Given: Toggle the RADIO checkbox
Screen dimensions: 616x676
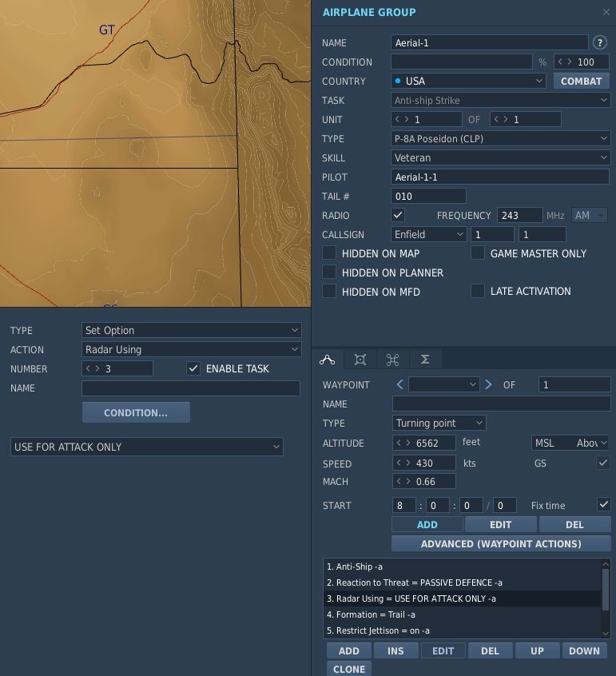Looking at the screenshot, I should pyautogui.click(x=398, y=215).
